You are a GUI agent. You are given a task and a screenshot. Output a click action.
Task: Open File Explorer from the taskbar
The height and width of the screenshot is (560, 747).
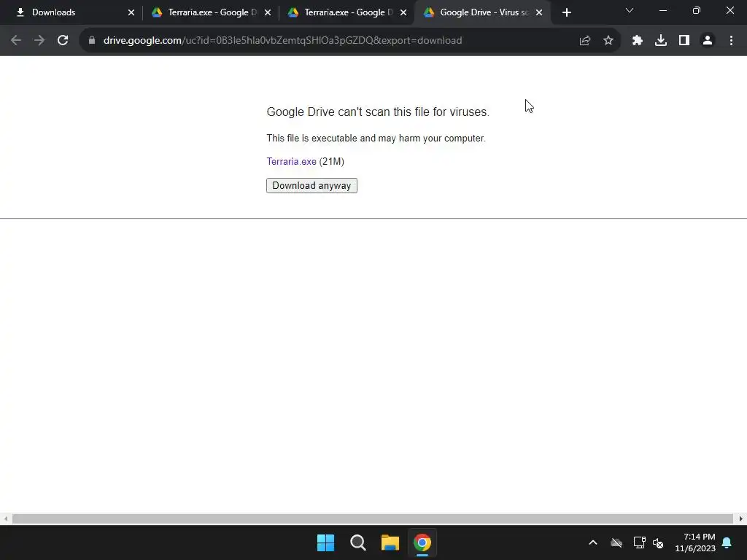point(390,542)
